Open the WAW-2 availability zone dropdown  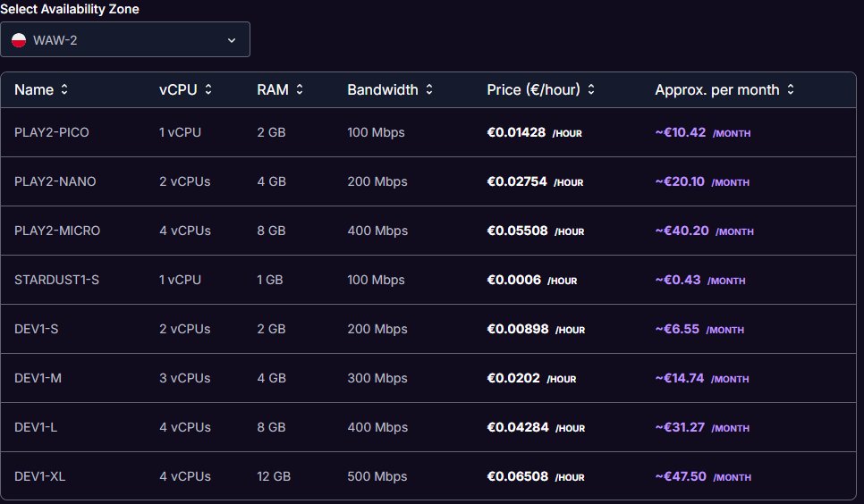point(125,39)
